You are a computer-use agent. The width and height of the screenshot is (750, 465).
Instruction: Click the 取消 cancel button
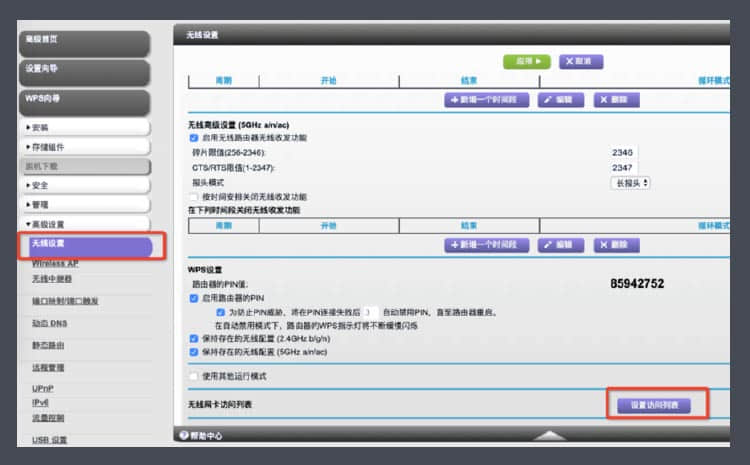pos(581,61)
